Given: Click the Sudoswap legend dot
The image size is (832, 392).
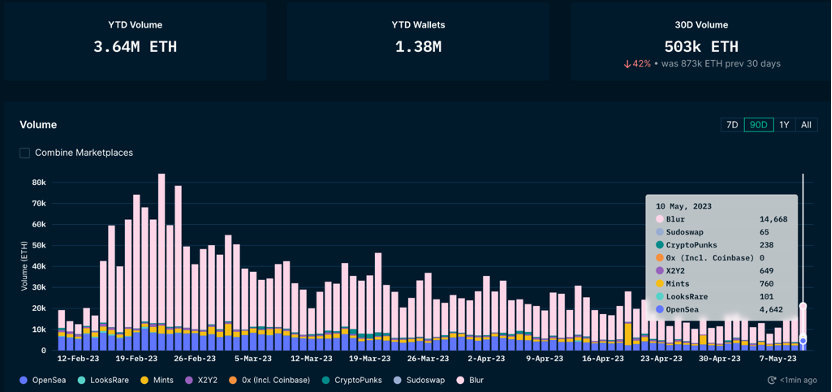Looking at the screenshot, I should 397,380.
